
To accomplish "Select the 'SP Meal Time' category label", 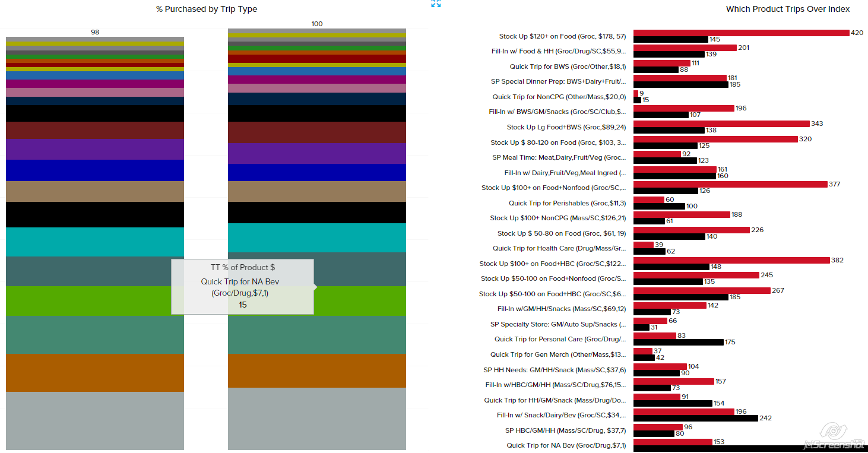I will [x=559, y=157].
